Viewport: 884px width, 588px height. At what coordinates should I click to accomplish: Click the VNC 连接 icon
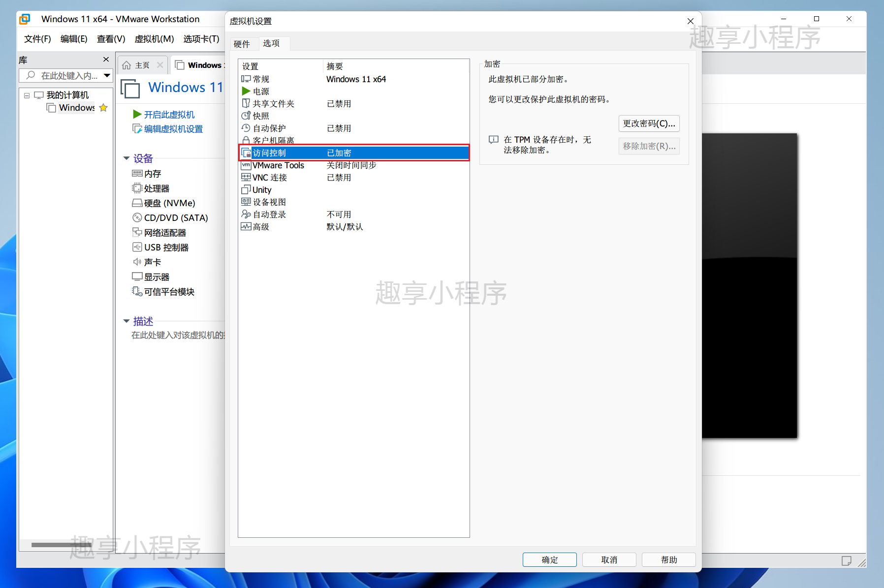(x=246, y=177)
